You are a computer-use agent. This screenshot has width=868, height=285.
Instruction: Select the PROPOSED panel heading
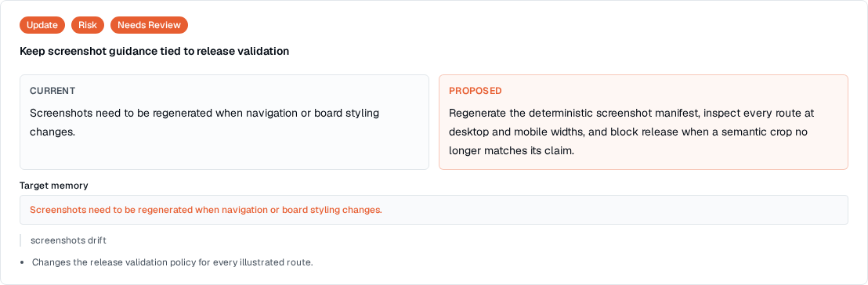[476, 91]
